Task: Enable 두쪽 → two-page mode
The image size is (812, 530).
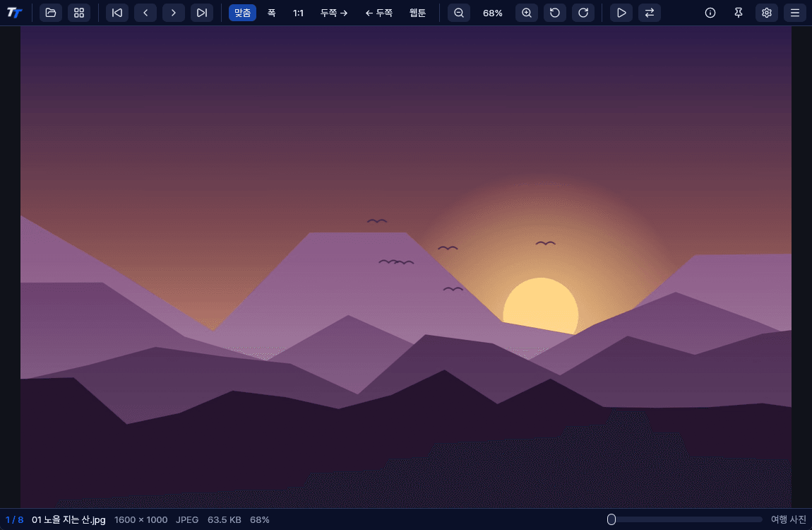Action: (334, 13)
